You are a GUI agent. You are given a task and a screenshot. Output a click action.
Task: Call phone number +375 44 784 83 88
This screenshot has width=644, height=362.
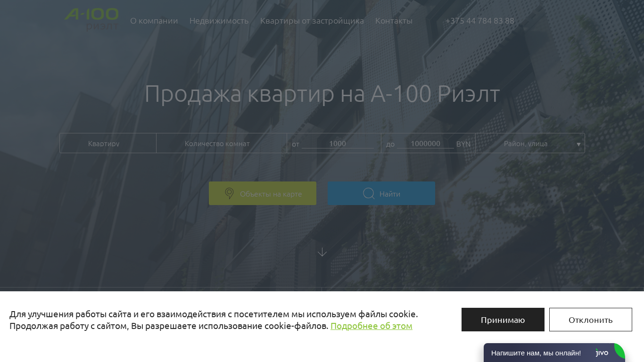coord(480,21)
